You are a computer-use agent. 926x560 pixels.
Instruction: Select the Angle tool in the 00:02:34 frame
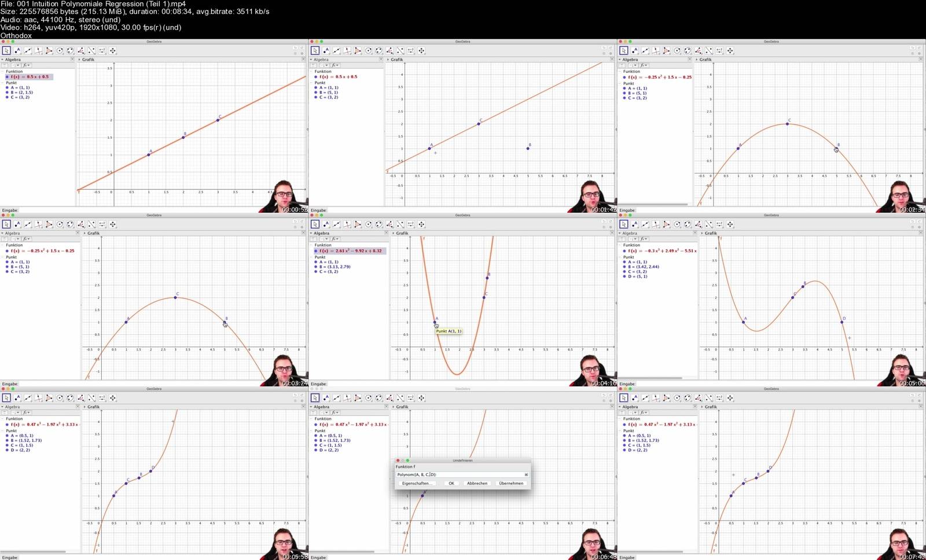coord(699,51)
